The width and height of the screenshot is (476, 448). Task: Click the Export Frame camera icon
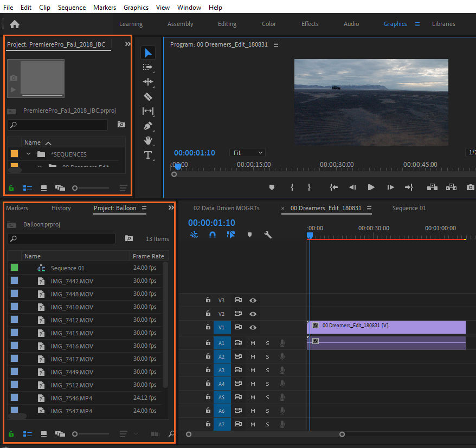(x=470, y=187)
